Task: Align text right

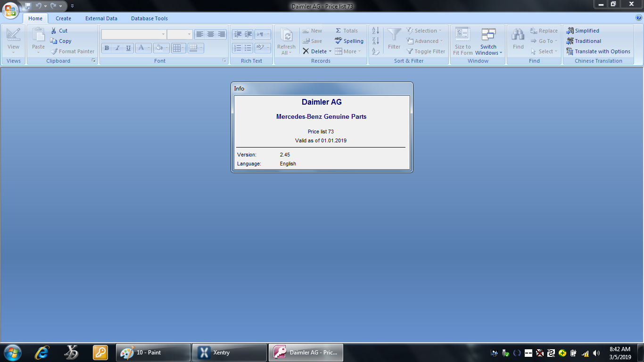Action: click(x=221, y=34)
